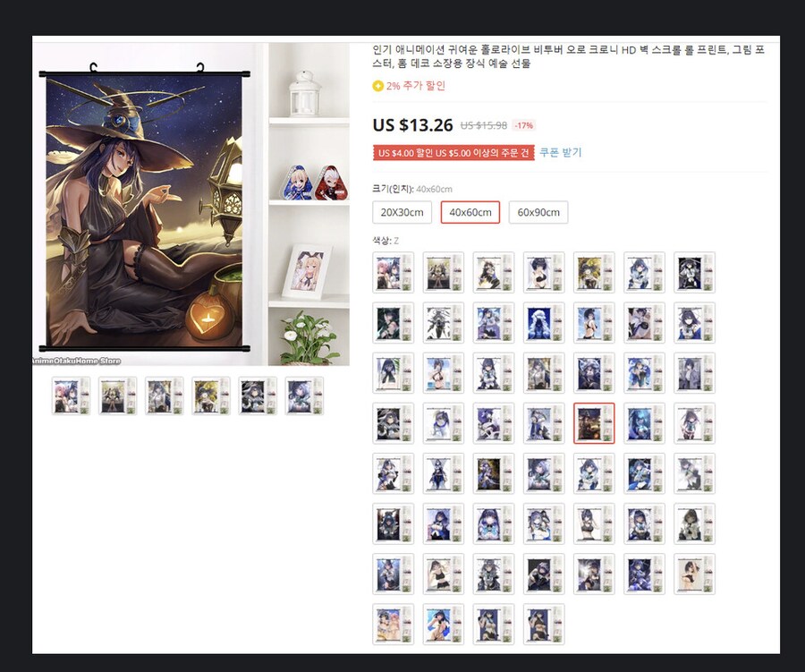Viewport: 805px width, 672px height.
Task: Choose the first swatch in the third color row
Action: click(x=394, y=373)
